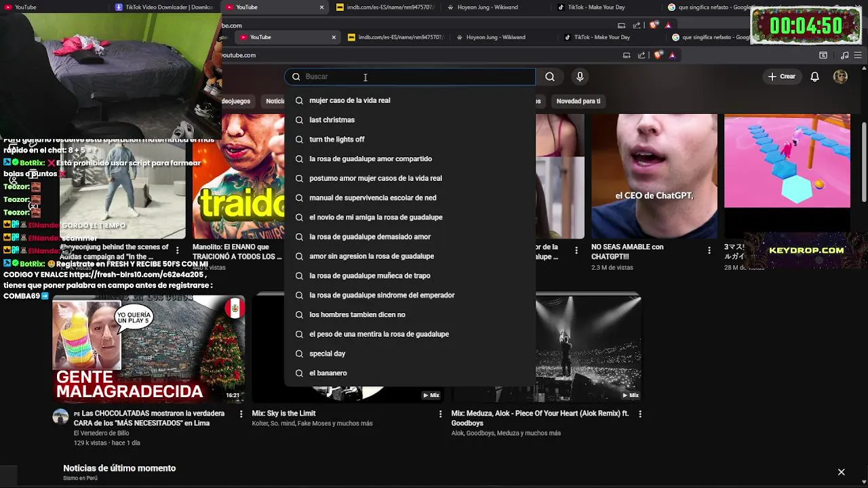
Task: Open the browser hamburger menu
Action: 859,55
